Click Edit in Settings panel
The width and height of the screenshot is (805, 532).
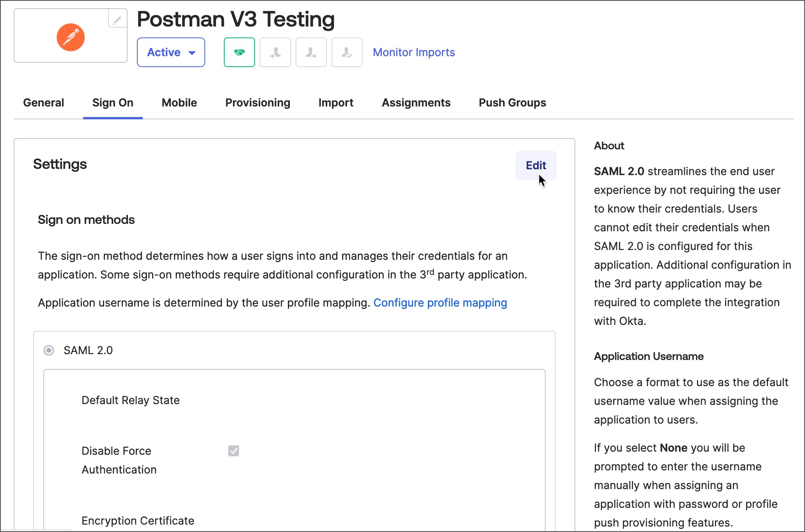pyautogui.click(x=535, y=165)
